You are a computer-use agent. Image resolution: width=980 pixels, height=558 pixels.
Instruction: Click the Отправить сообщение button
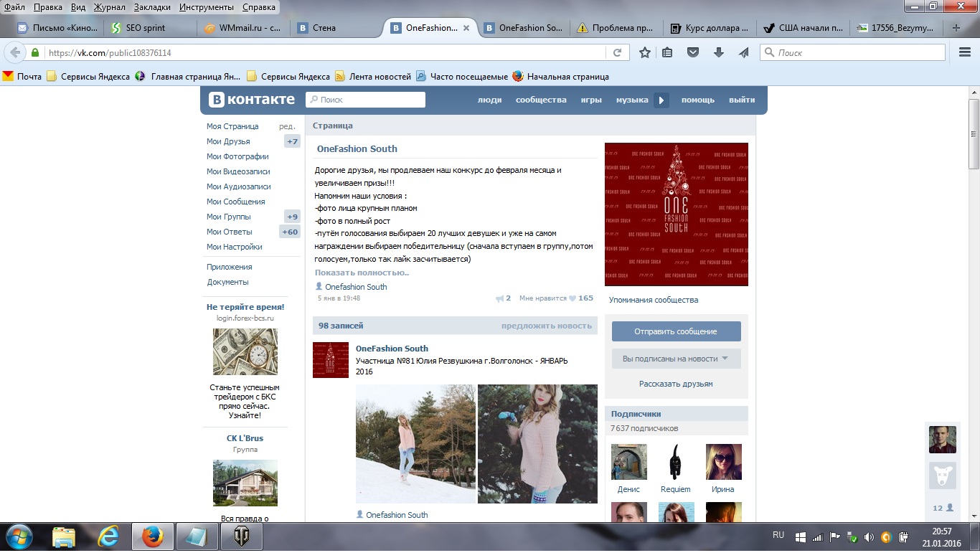point(676,331)
